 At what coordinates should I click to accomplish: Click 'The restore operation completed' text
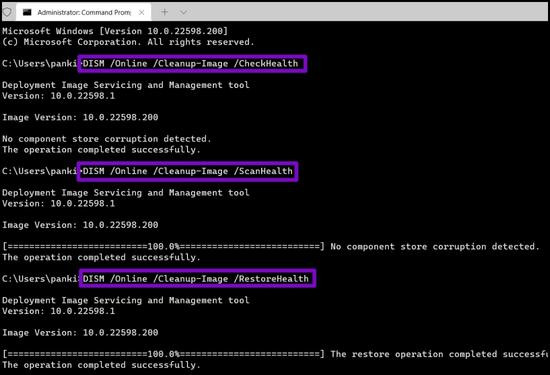point(414,354)
